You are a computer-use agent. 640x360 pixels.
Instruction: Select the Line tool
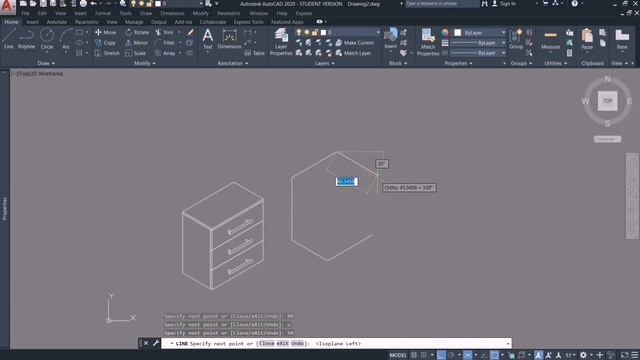coord(9,39)
